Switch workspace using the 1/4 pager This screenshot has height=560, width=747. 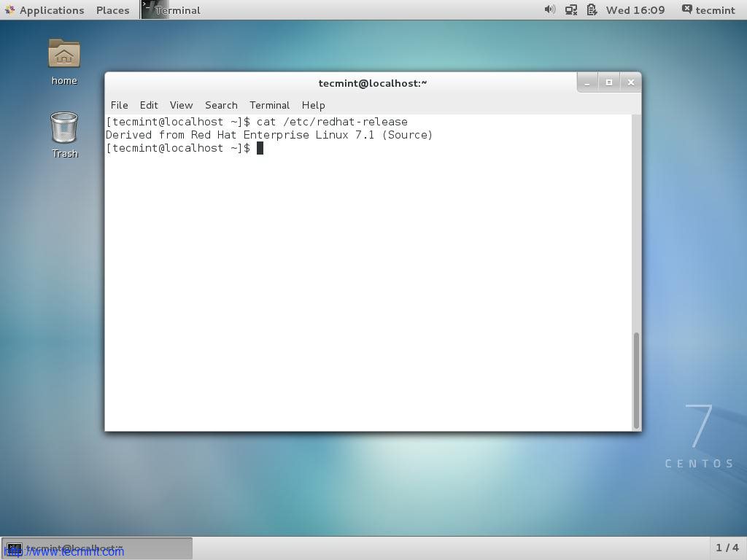[727, 548]
